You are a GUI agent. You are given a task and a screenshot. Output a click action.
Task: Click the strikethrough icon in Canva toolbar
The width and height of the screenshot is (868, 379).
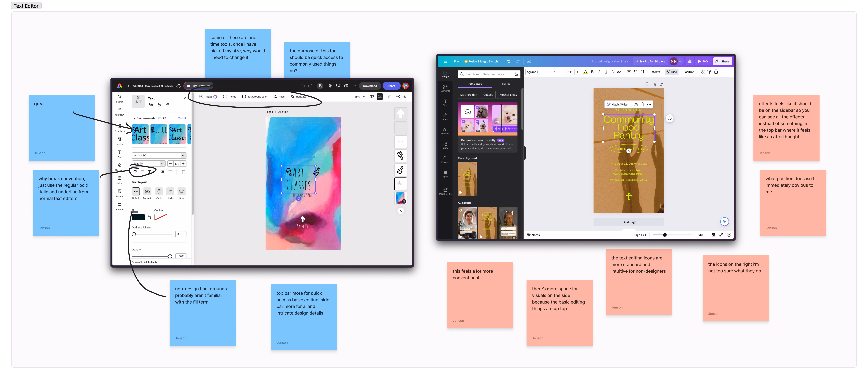tap(612, 72)
